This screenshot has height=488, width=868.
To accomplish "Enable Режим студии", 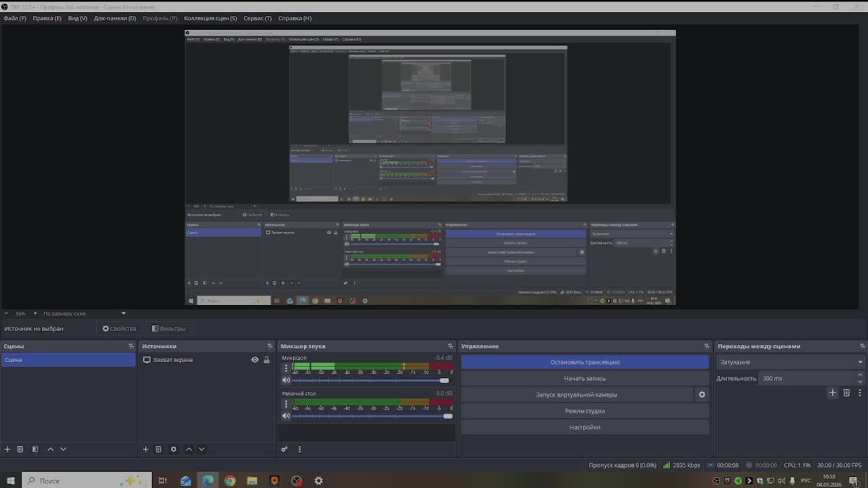I will click(585, 411).
